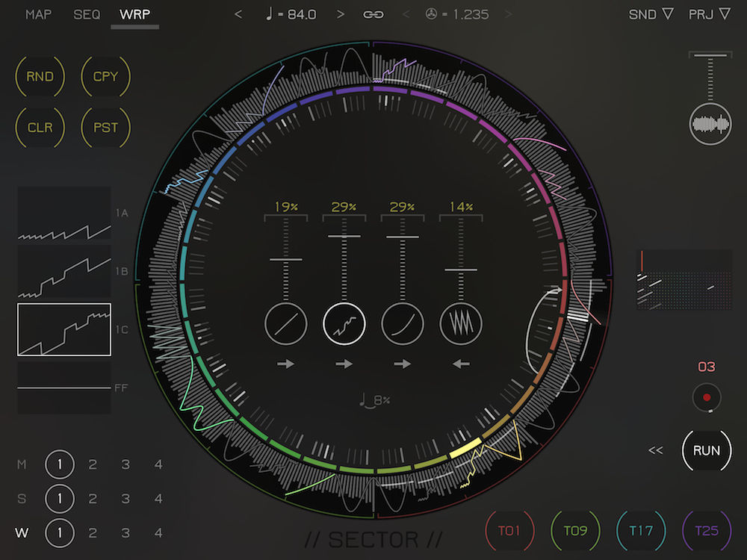The height and width of the screenshot is (560, 747).
Task: Click the pattern matrix thumbnail on right
Action: click(x=684, y=280)
